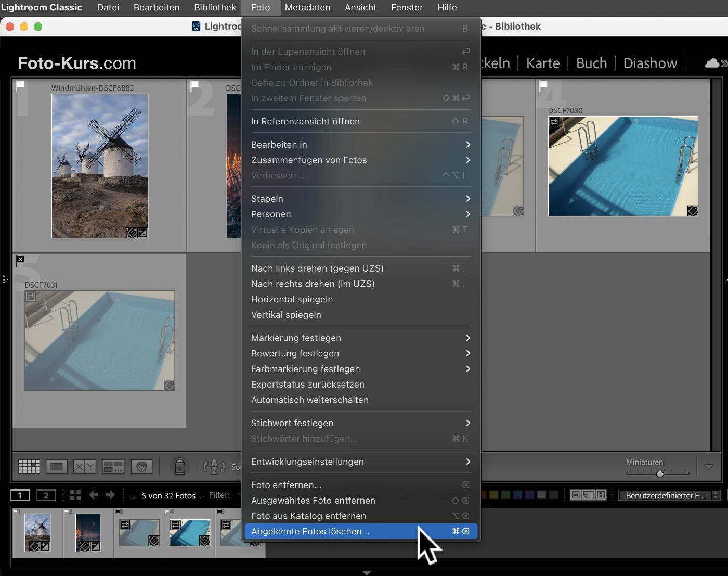
Task: Expand Bearbeiten in submenu
Action: click(x=361, y=145)
